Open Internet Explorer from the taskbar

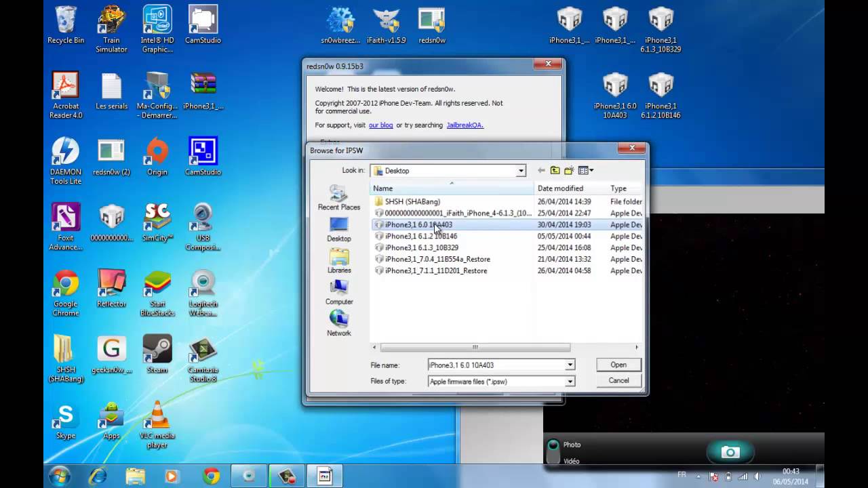[x=98, y=476]
